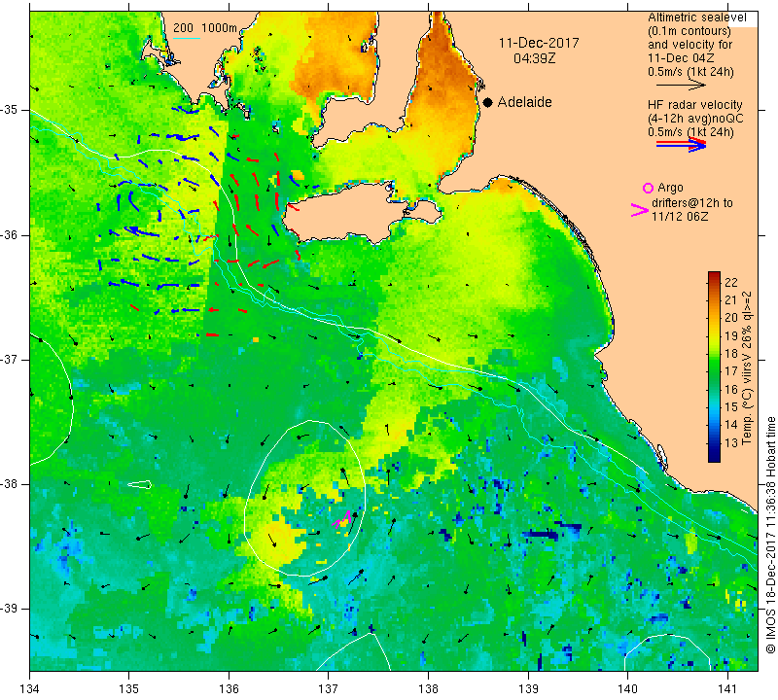Click the dark red top of temperature colour bar
Image resolution: width=778 pixels, height=700 pixels.
point(714,276)
